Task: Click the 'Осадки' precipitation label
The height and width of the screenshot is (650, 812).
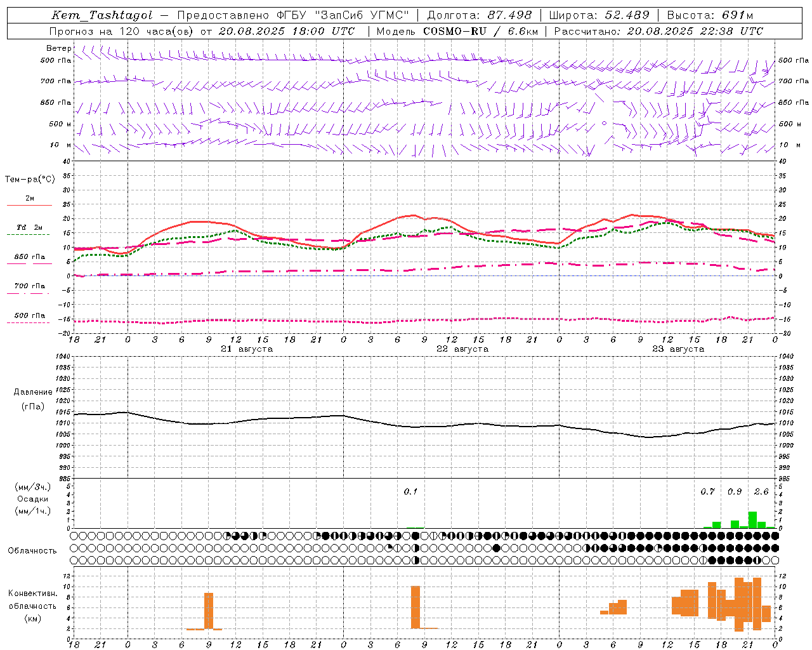Action: pyautogui.click(x=32, y=499)
